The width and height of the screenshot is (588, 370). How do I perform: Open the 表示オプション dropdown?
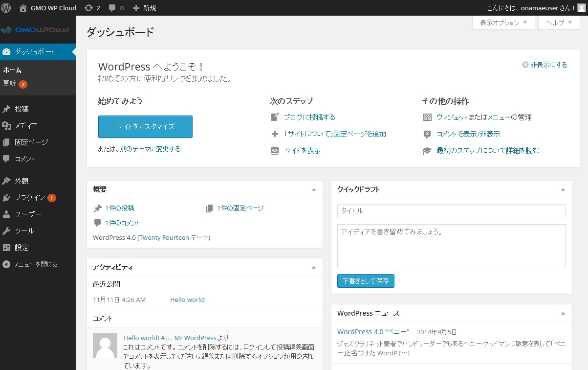(x=503, y=23)
